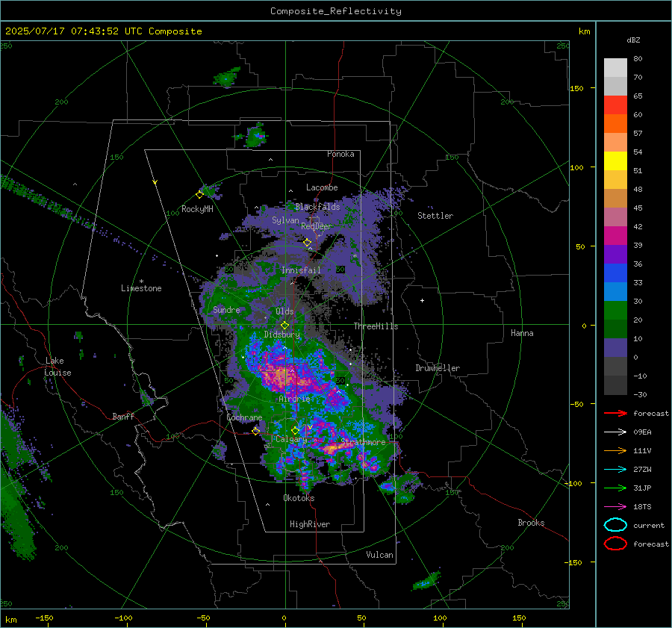Image resolution: width=672 pixels, height=628 pixels.
Task: Click the Okotoks label
Action: (x=299, y=498)
